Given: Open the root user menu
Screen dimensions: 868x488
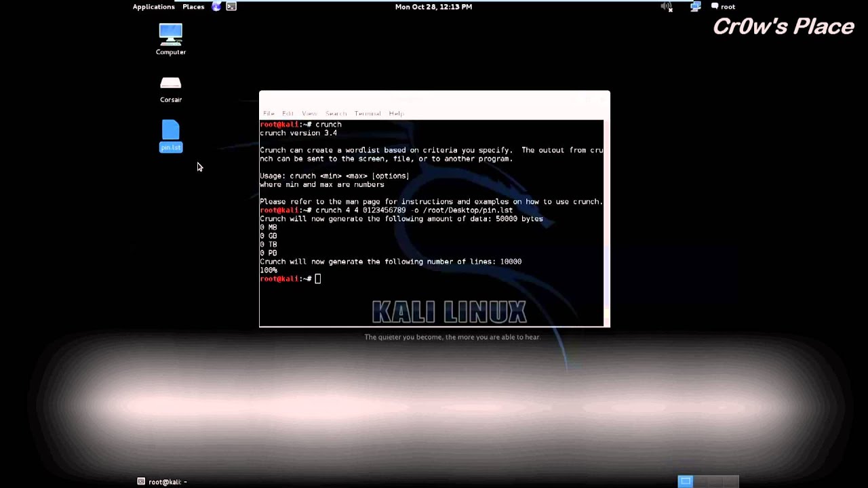Looking at the screenshot, I should tap(728, 7).
